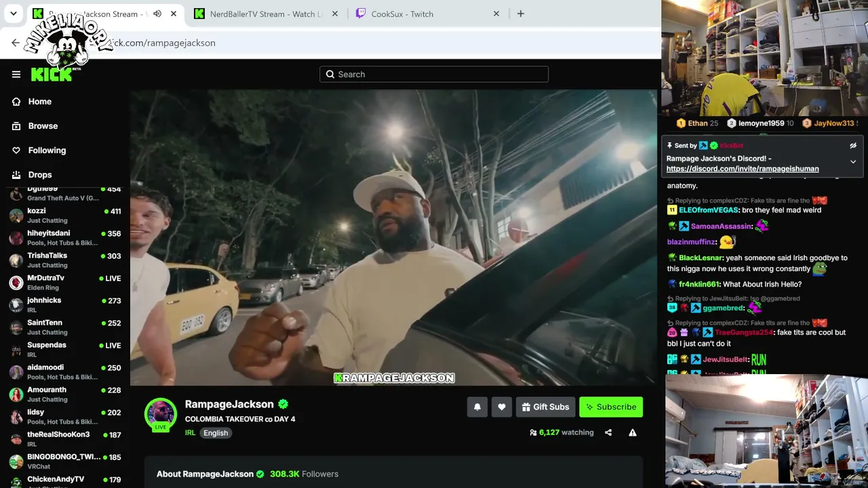Screen dimensions: 868x488
Task: Switch to the CookSux - Twitch tab
Action: pos(427,14)
